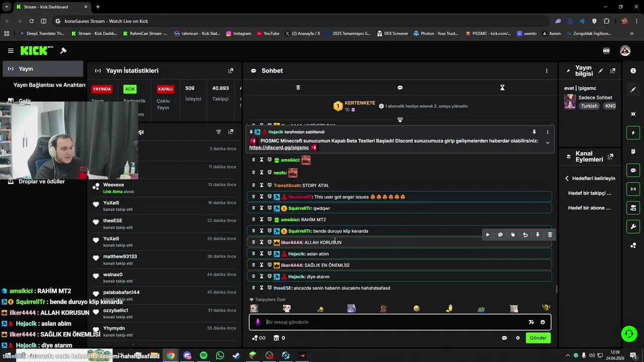Timeout nesfe with the hourglass icon

click(262, 172)
